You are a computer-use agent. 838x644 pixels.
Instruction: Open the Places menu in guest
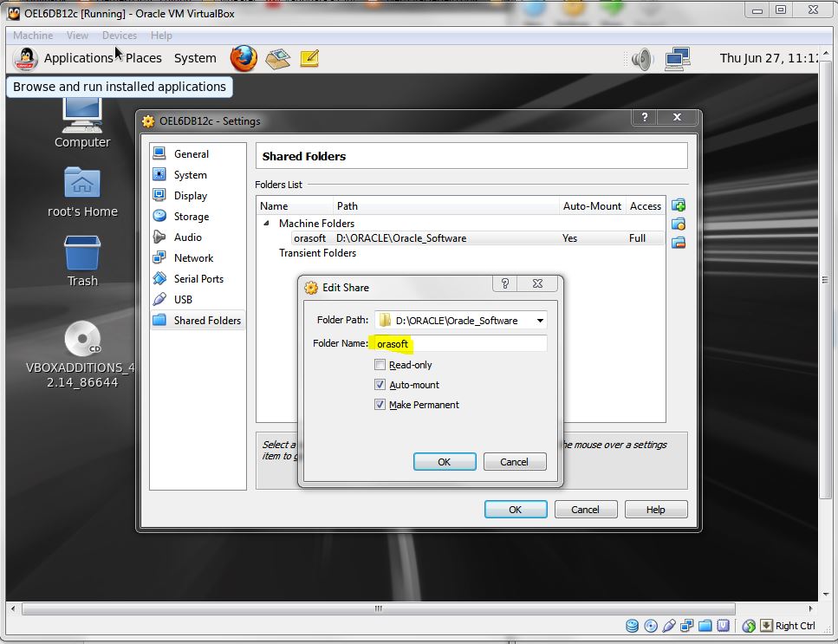tap(143, 58)
